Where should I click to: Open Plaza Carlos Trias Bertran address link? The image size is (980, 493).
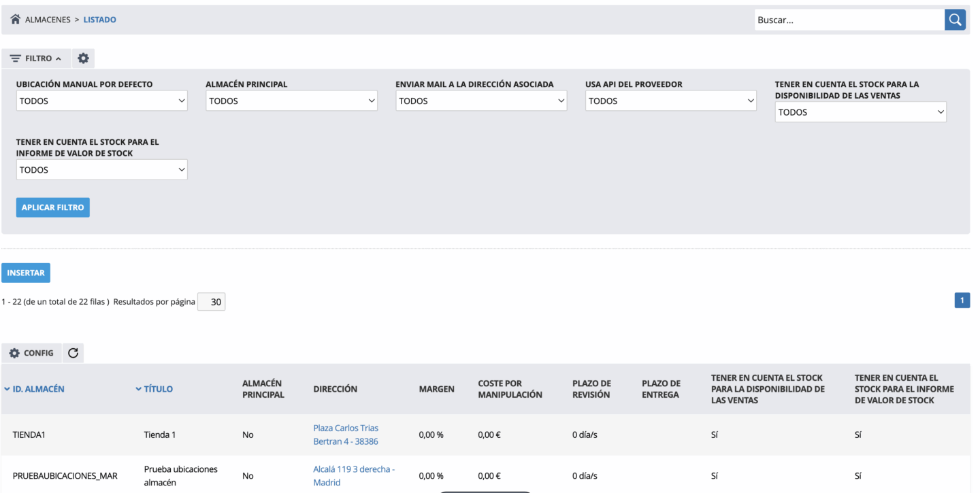point(346,435)
